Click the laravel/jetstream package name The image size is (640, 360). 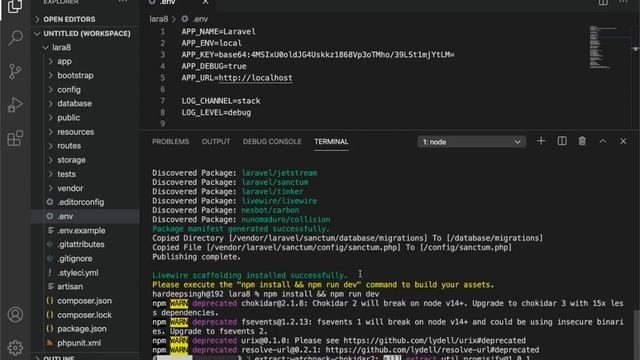click(280, 173)
